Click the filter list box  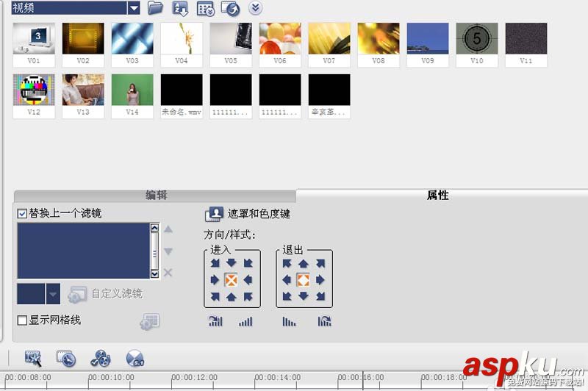tap(84, 251)
